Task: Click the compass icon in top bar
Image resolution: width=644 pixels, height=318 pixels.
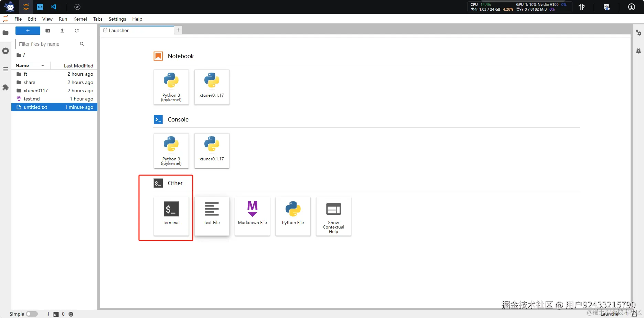Action: tap(77, 7)
